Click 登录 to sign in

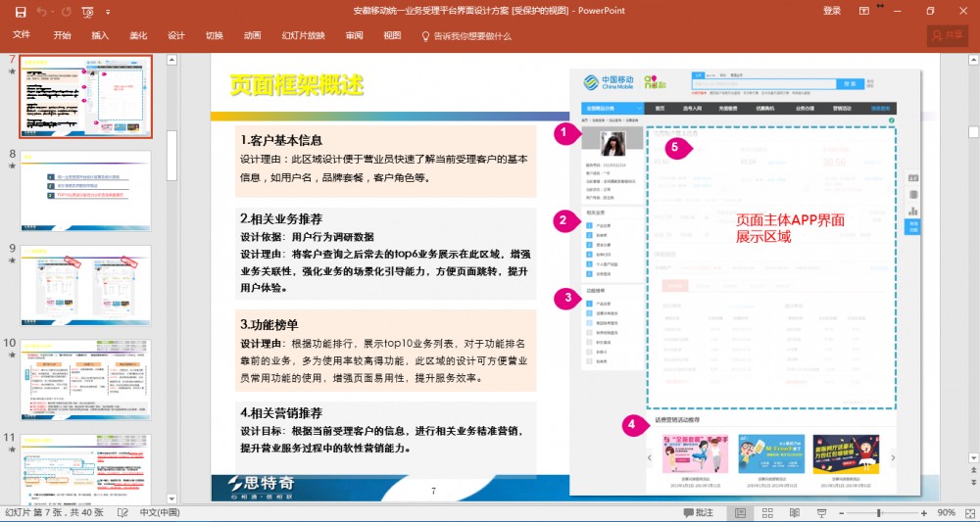coord(832,11)
